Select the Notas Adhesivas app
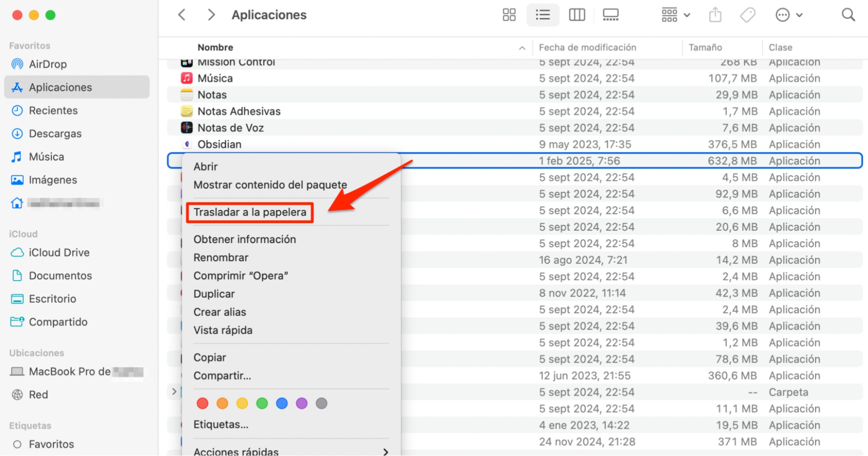The image size is (868, 456). (x=515, y=112)
